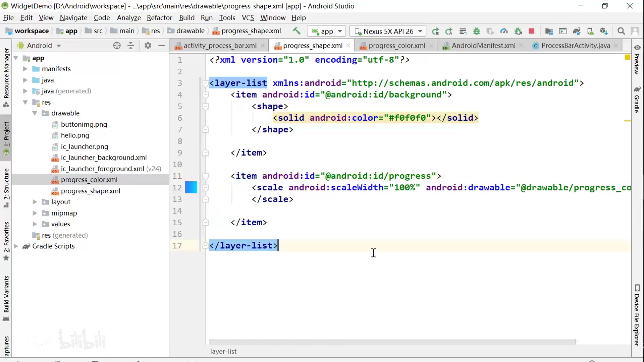Click the Make Project hammer icon
Viewport: 644px width, 362px height.
click(297, 31)
